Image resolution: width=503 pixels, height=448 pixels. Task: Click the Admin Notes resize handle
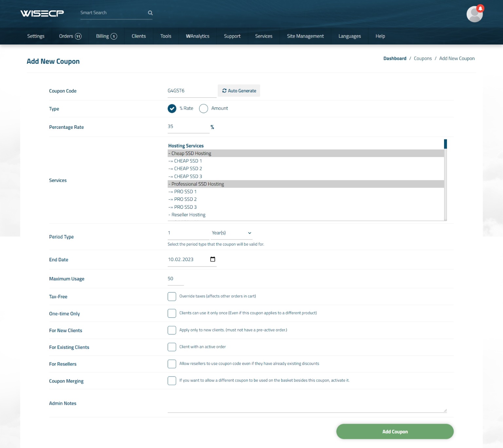(x=445, y=410)
